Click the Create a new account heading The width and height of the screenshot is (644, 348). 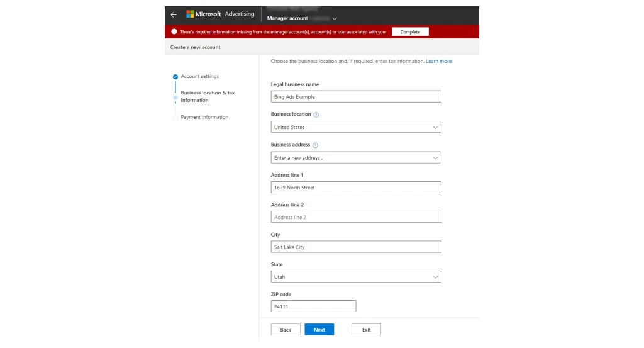click(x=195, y=47)
